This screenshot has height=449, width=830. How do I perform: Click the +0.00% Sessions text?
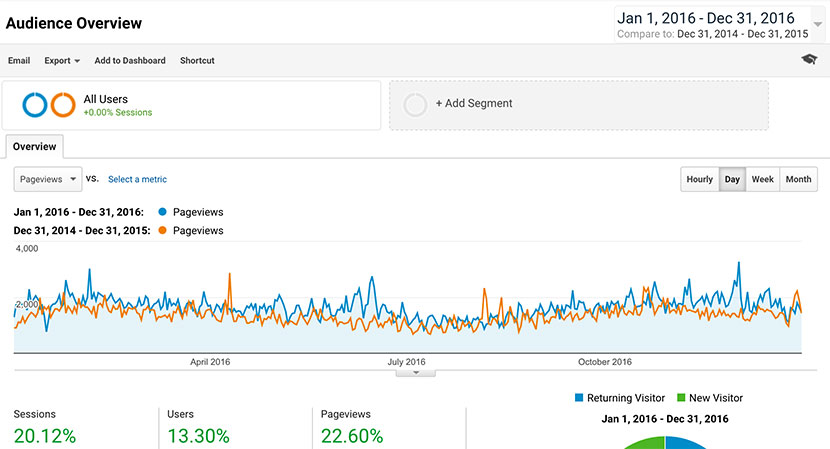[x=118, y=112]
